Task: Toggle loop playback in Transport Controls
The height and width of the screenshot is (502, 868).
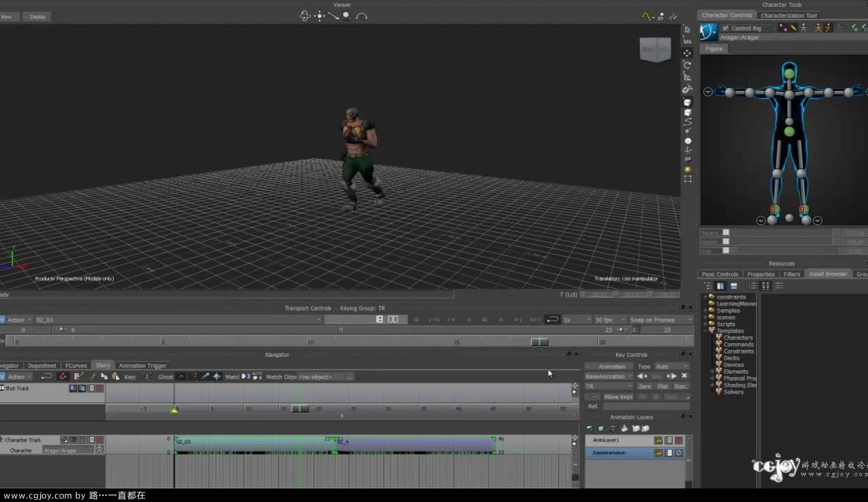Action: point(553,320)
